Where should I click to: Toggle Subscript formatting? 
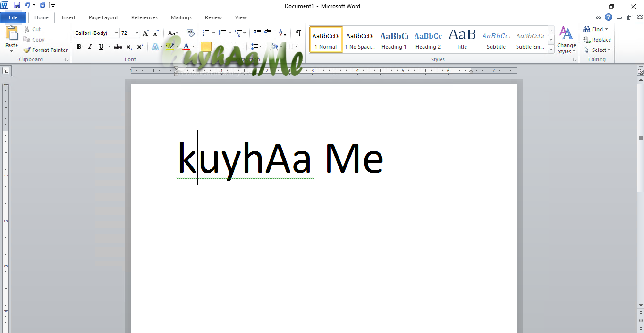click(129, 47)
